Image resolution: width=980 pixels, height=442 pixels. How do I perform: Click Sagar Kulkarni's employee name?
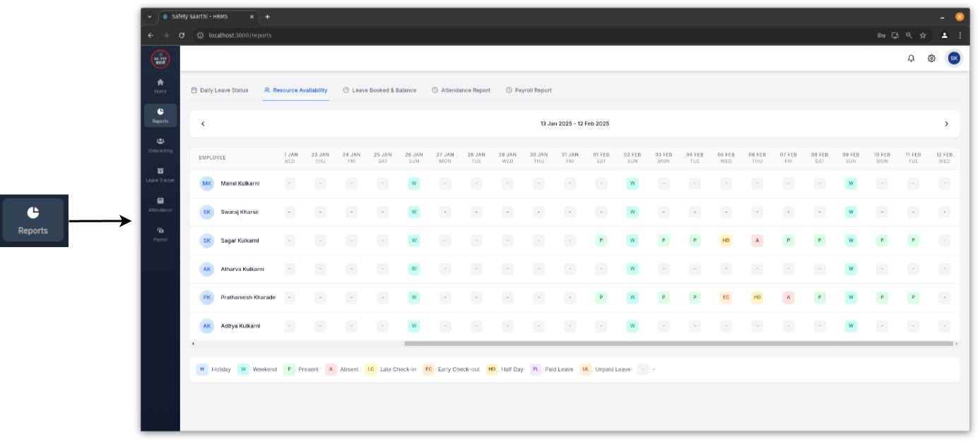point(240,241)
